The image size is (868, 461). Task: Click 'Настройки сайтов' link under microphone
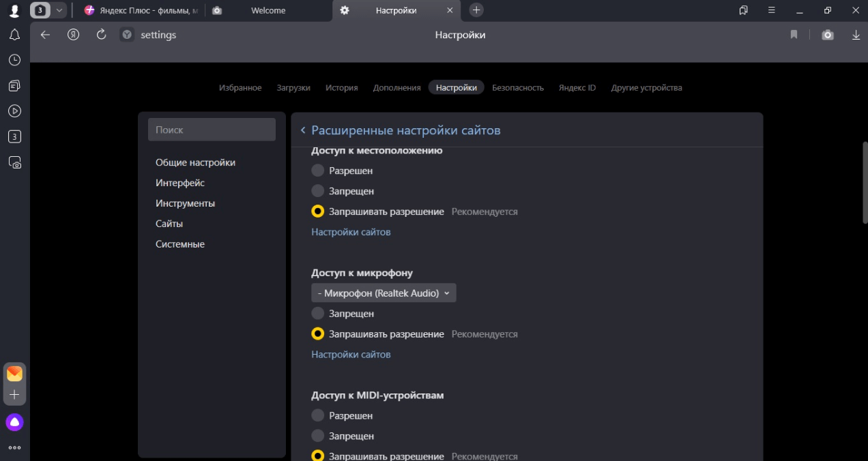point(351,355)
